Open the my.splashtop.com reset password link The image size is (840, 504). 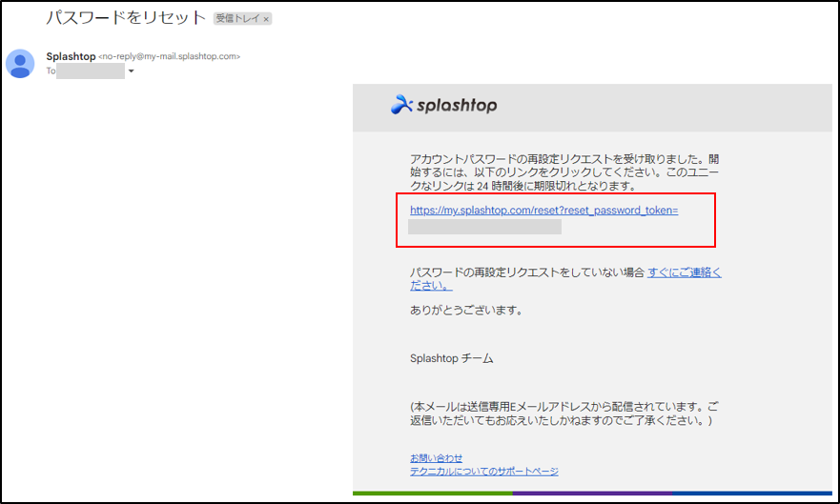click(543, 211)
